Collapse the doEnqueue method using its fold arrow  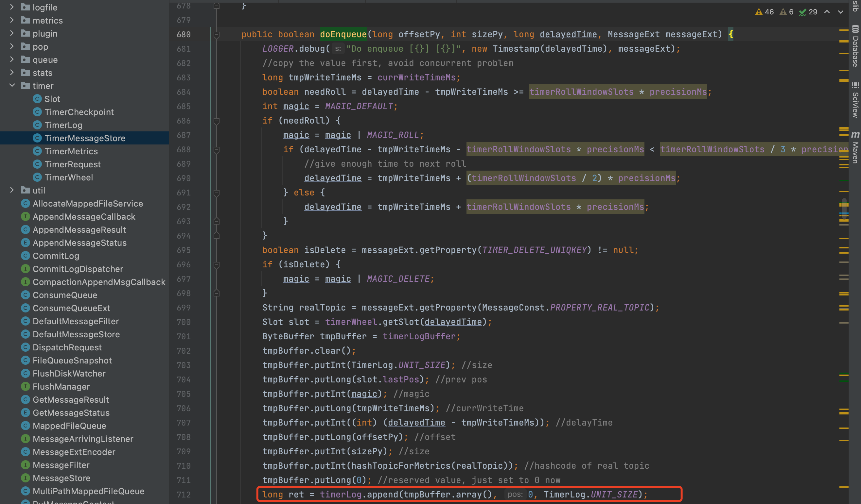(216, 34)
